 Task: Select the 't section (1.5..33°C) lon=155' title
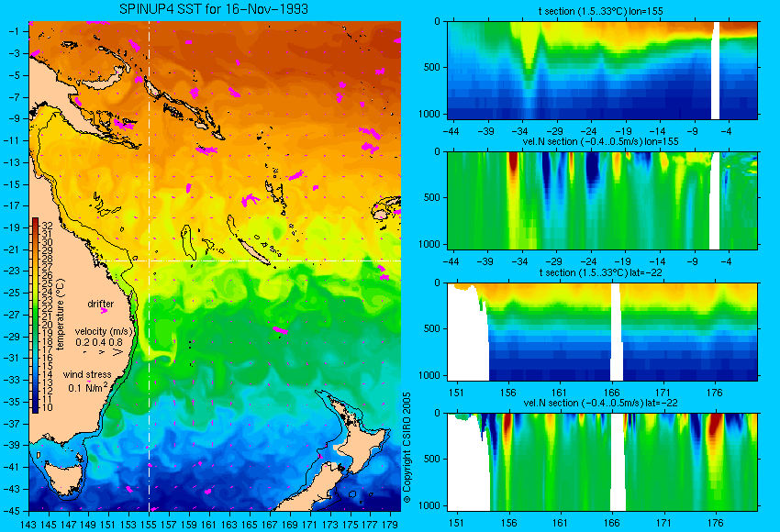600,11
